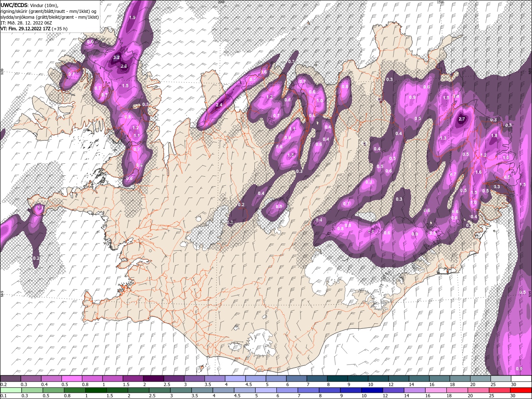The width and height of the screenshot is (532, 399).
Task: Click the dark teal swatch at 8, upper legend
Action: 337,379
